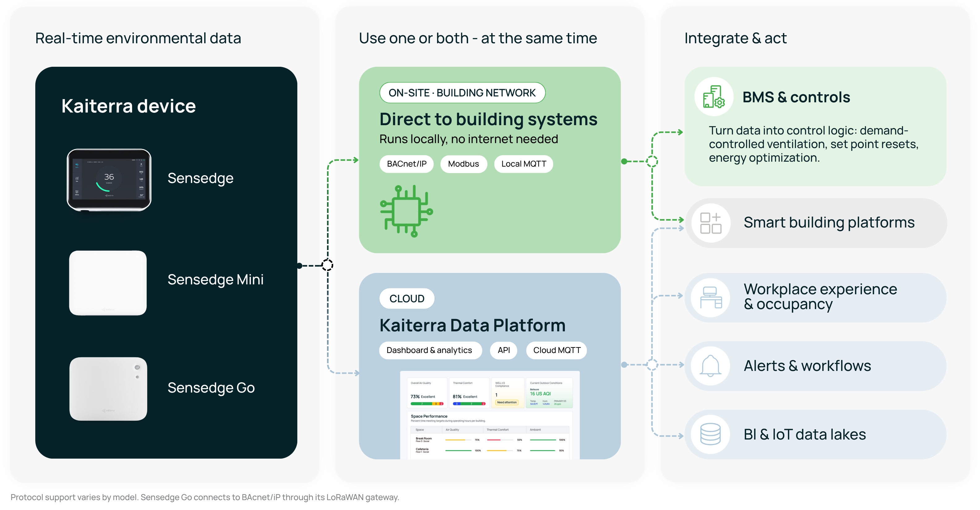
Task: Click the Alerts & workflows label
Action: (x=807, y=366)
